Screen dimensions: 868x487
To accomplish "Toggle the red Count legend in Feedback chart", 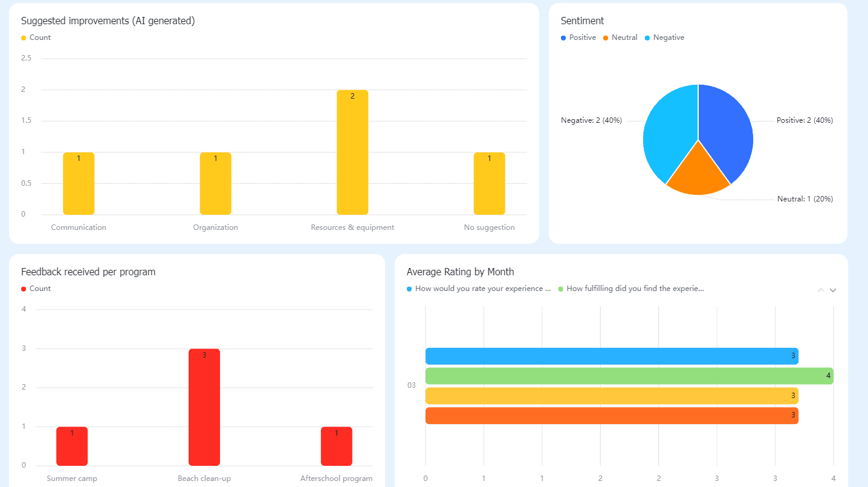I will pyautogui.click(x=36, y=289).
